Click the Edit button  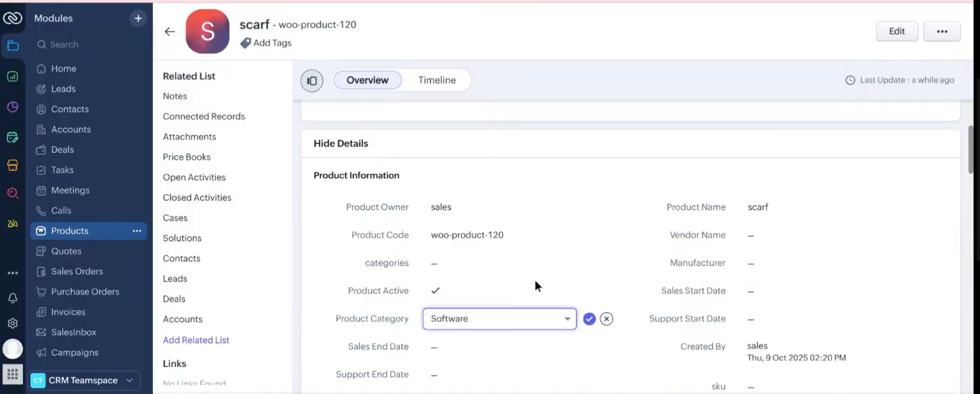click(x=897, y=31)
